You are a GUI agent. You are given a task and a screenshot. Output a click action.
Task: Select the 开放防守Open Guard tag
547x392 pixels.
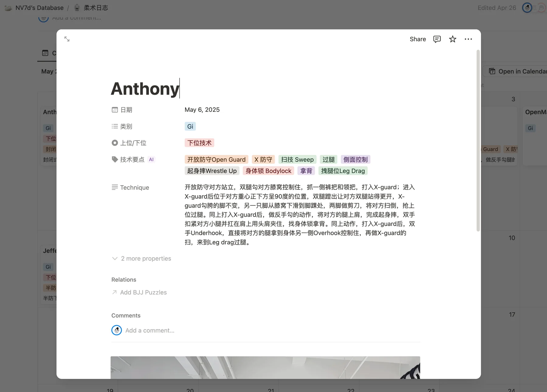216,160
